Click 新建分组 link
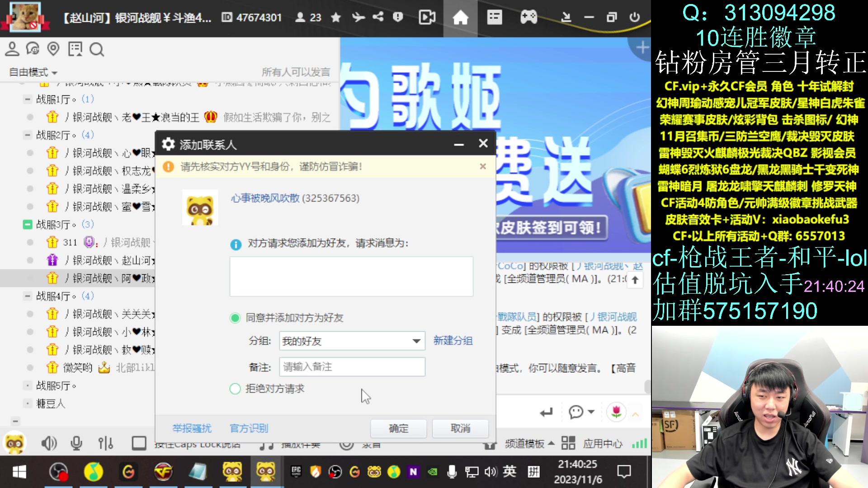 click(x=453, y=341)
